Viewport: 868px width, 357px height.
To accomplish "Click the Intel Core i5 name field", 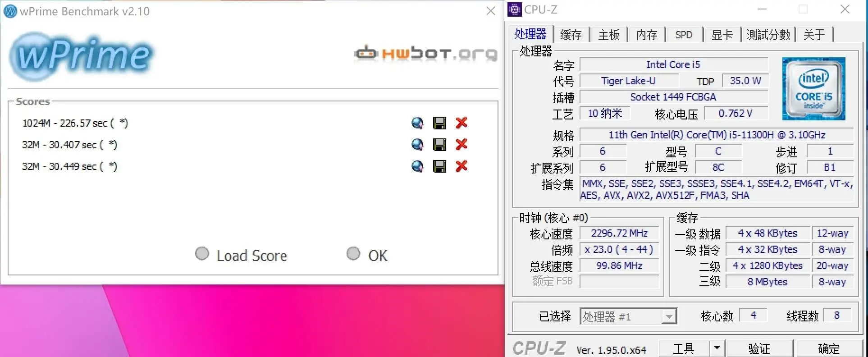I will (x=674, y=64).
